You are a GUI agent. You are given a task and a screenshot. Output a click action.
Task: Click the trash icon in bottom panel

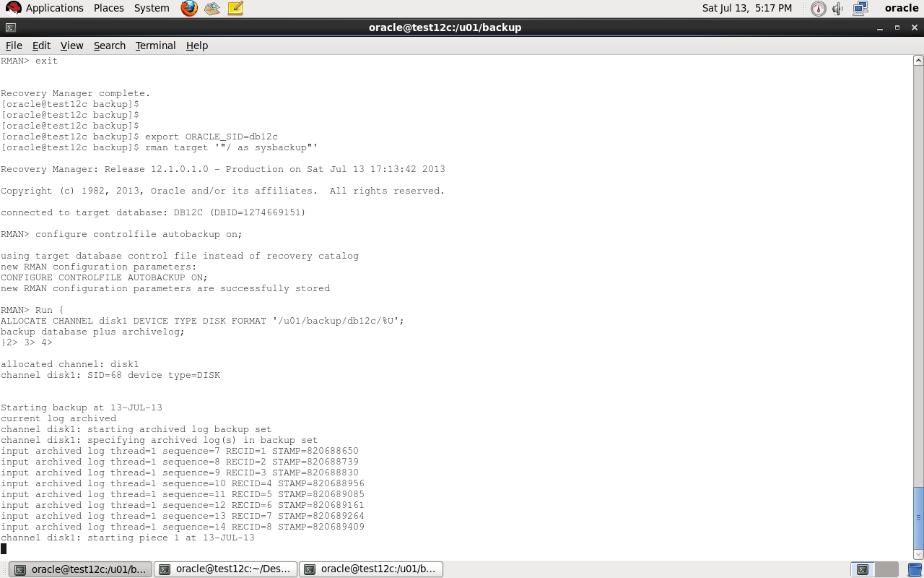[x=915, y=569]
